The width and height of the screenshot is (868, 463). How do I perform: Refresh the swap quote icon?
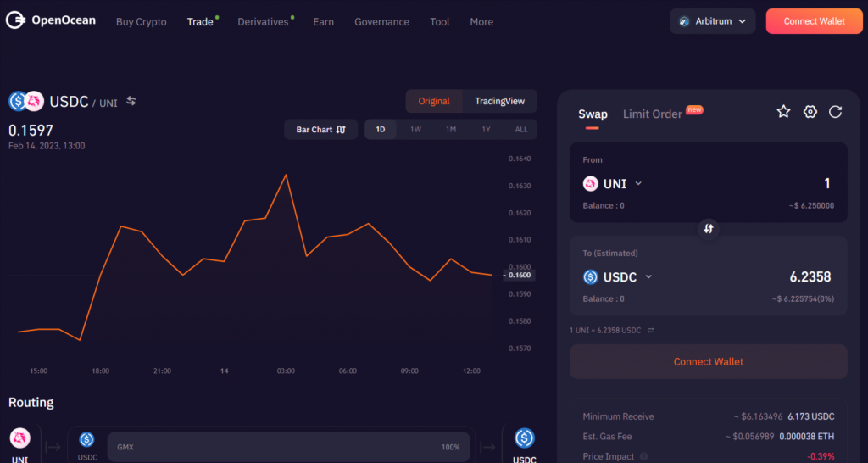835,112
